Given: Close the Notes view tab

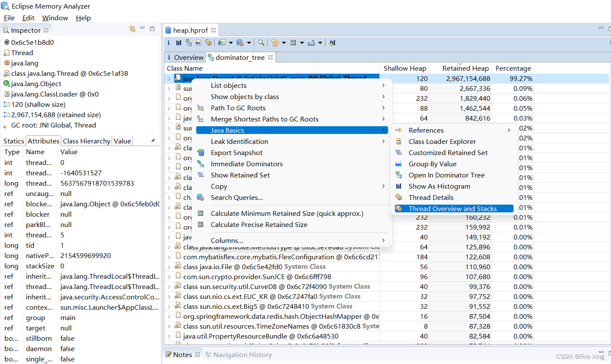Looking at the screenshot, I should (x=197, y=355).
